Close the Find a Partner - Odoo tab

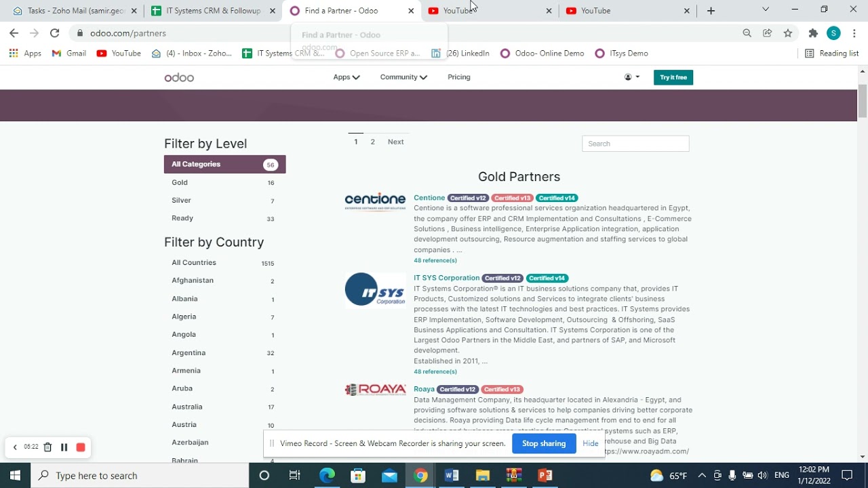coord(411,11)
